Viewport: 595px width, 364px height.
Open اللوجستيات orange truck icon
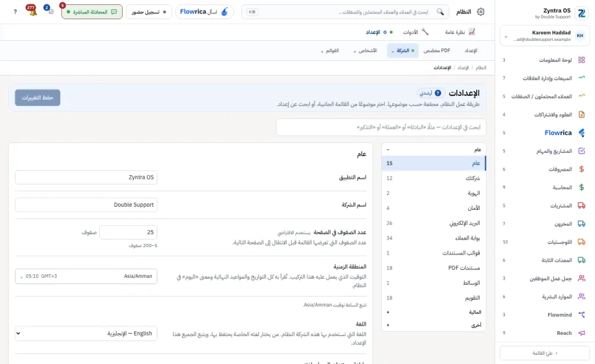(581, 242)
